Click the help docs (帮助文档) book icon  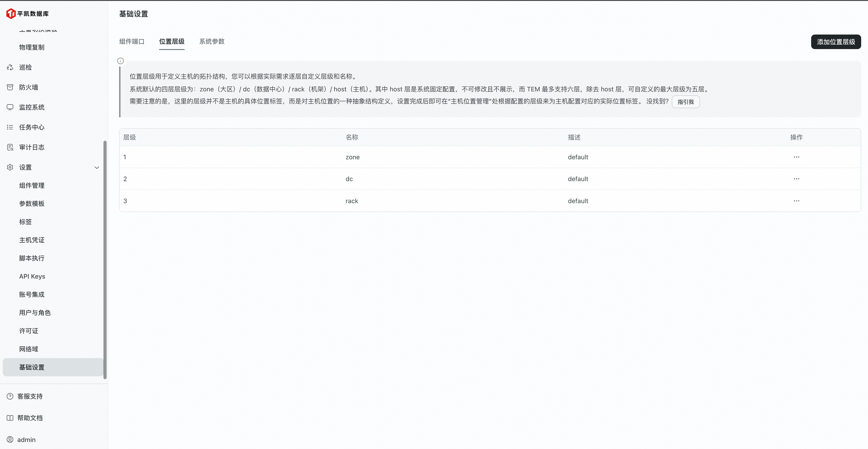10,418
